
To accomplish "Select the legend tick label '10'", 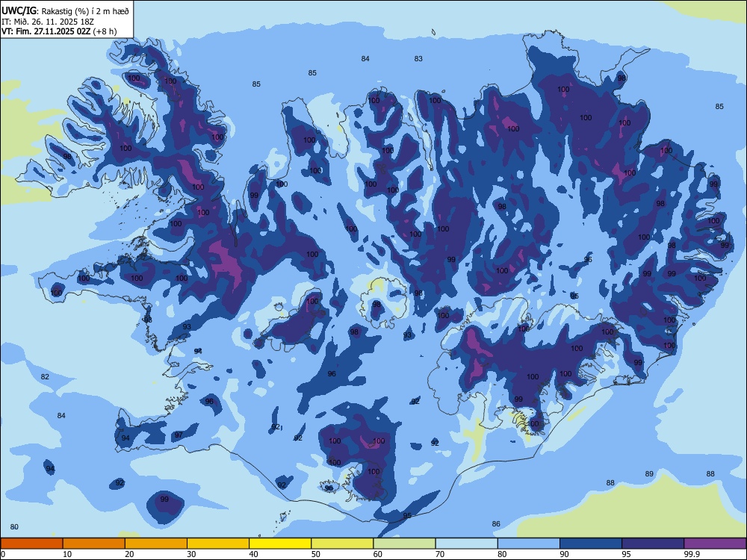I will (x=67, y=554).
